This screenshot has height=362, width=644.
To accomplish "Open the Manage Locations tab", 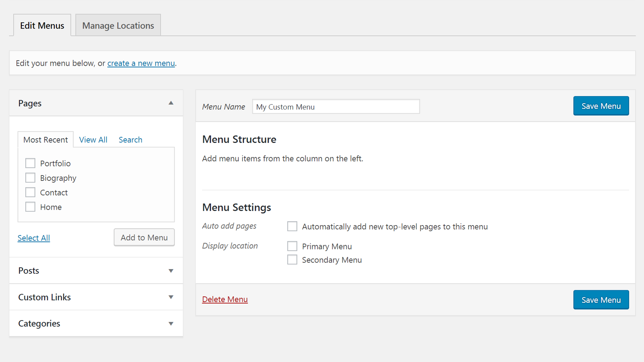I will pos(118,25).
